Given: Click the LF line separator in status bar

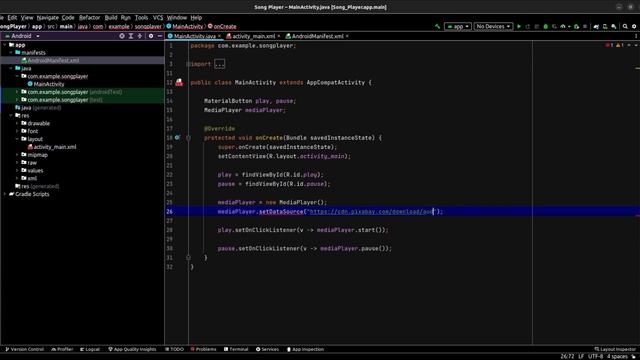Looking at the screenshot, I should 581,357.
